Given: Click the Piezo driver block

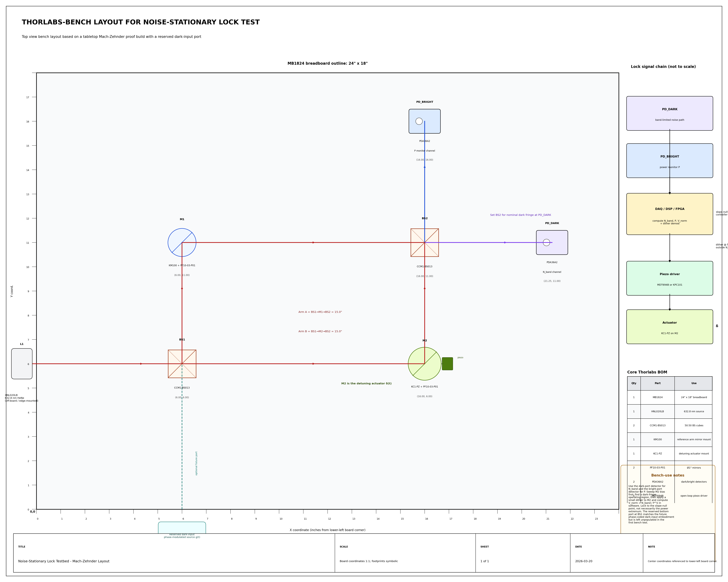Looking at the screenshot, I should pyautogui.click(x=670, y=278).
